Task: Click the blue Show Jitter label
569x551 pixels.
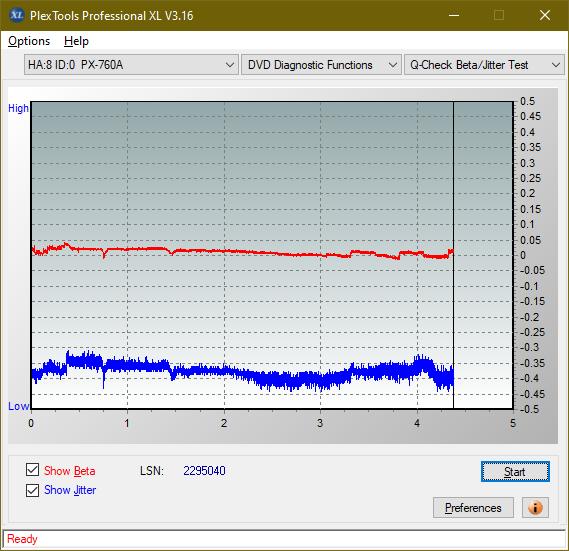Action: tap(70, 490)
